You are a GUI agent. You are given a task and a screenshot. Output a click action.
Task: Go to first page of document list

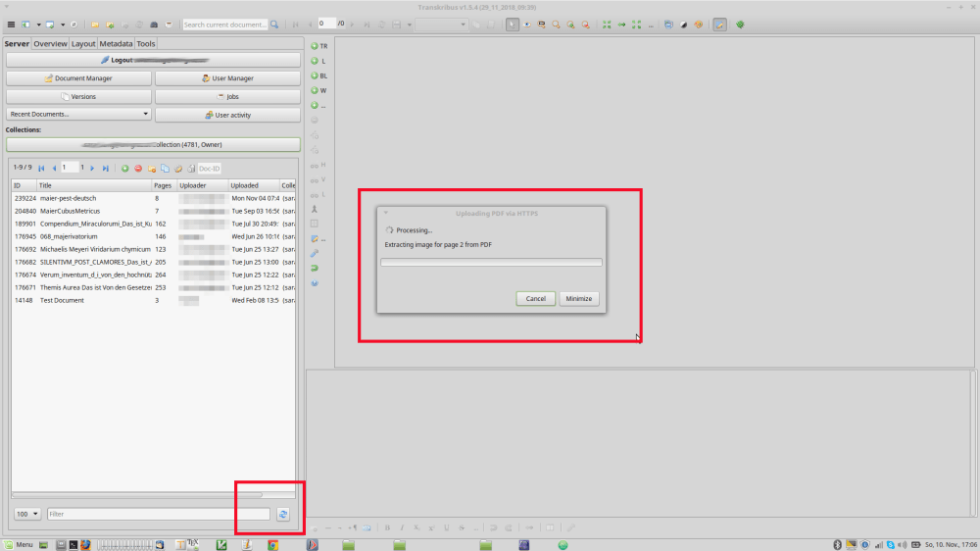click(41, 169)
